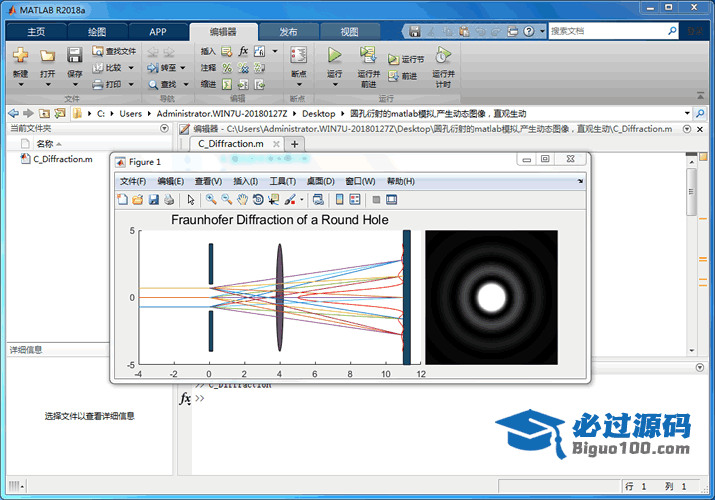Click the 转至 go-to icon
Viewport: 715px width, 500px height.
[x=152, y=68]
